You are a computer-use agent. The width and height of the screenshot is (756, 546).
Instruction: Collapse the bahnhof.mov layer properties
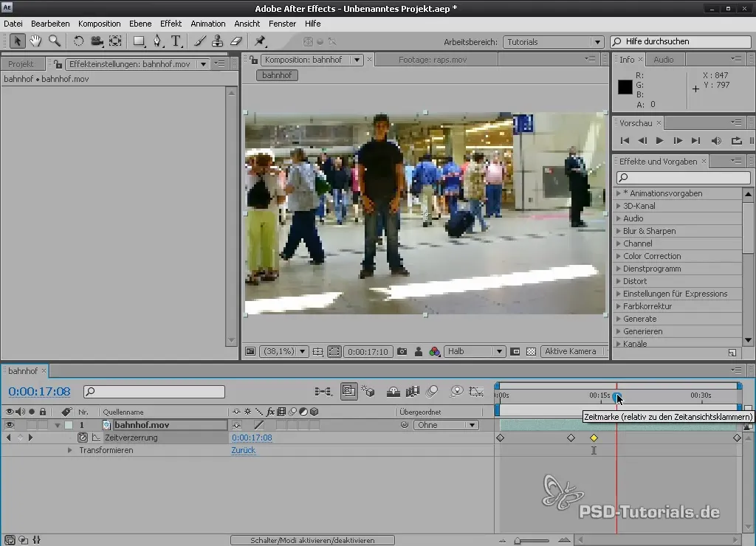(x=58, y=425)
